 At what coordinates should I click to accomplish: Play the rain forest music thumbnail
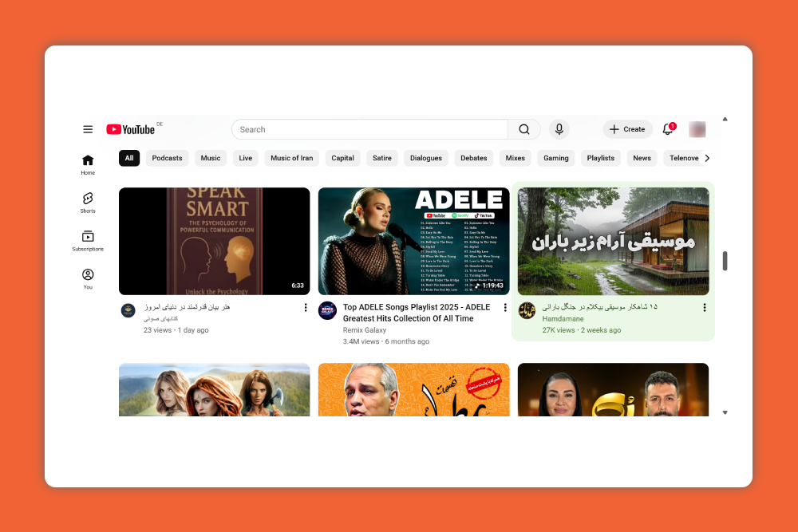(613, 241)
